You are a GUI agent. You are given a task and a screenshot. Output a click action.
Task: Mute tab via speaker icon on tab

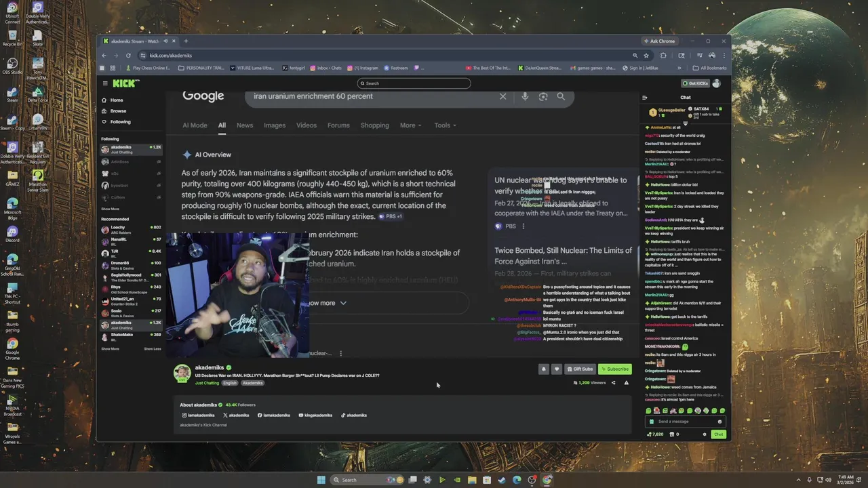(165, 41)
